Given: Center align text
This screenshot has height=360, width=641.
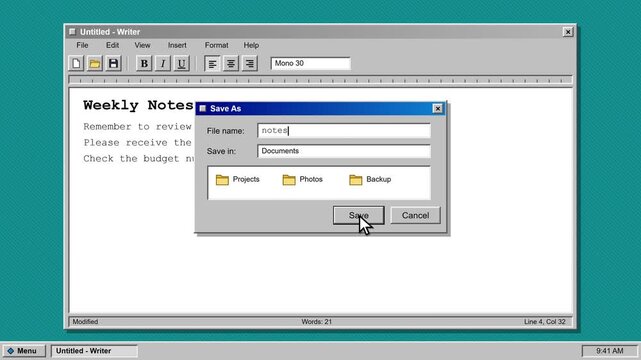Looking at the screenshot, I should pos(231,63).
